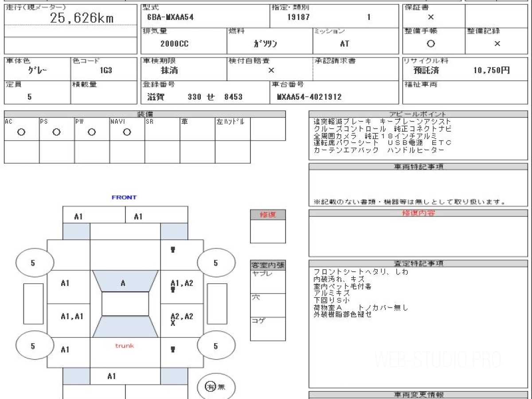
Task: Click the PW equipment circle mark
Action: pos(92,132)
